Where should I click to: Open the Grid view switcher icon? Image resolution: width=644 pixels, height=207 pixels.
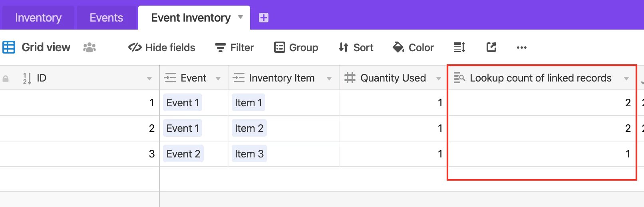tap(9, 47)
